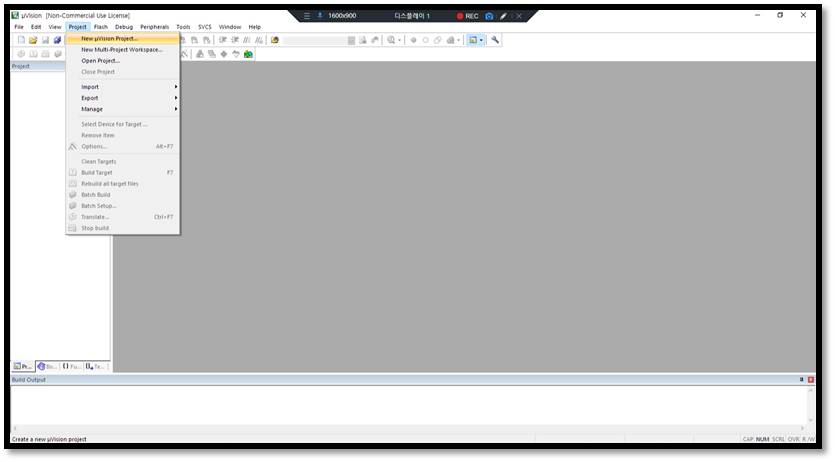
Task: Open the breakpoints dropdown arrow
Action: coord(459,40)
